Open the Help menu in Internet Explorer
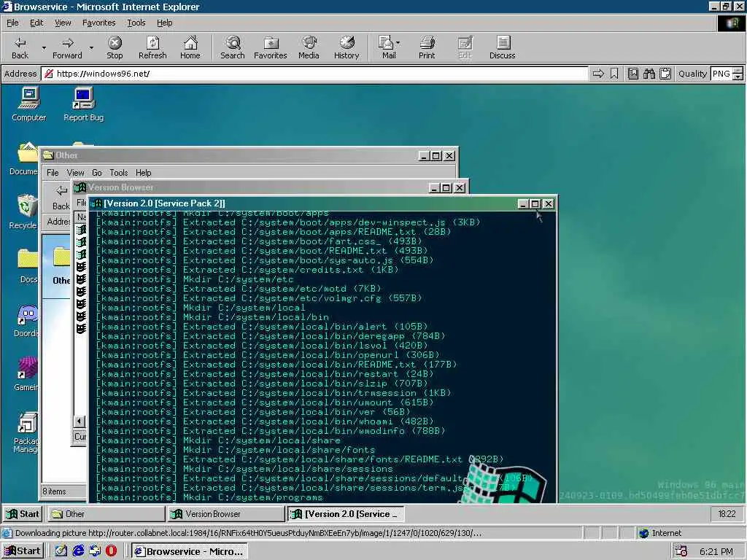 click(164, 23)
